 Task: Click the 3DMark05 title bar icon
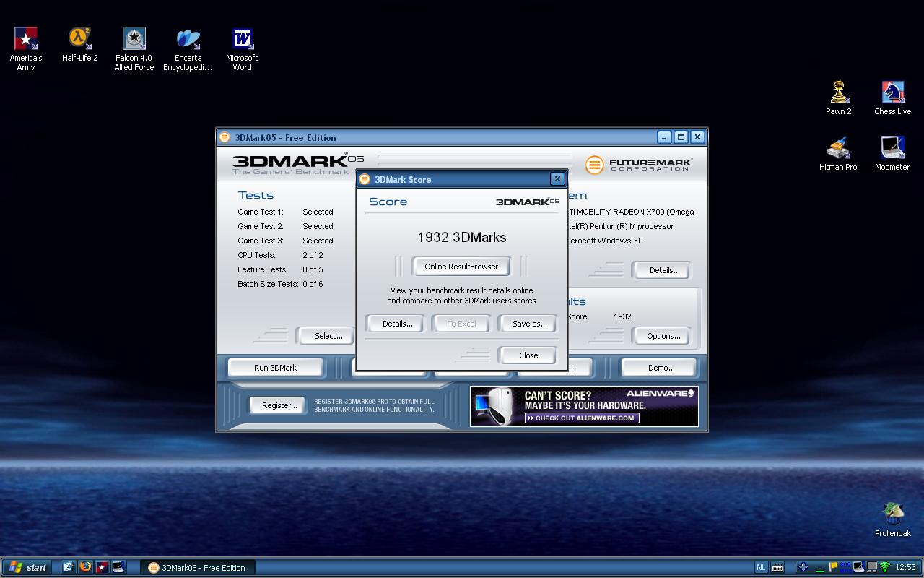point(225,137)
